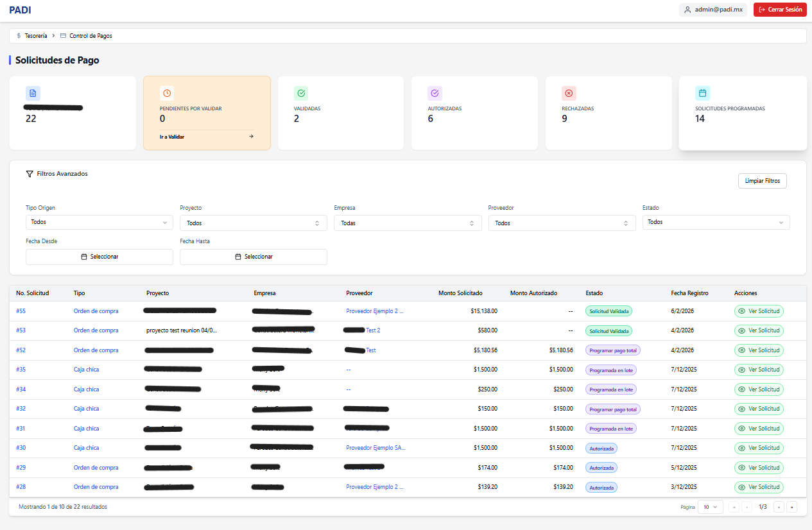The image size is (812, 530).
Task: Pick a date in Fecha Desde field
Action: (99, 257)
